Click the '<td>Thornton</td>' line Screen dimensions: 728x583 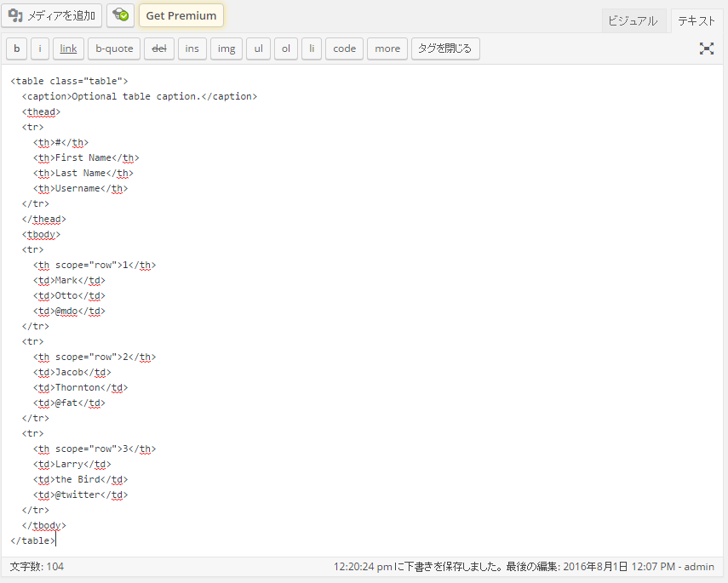[x=80, y=387]
